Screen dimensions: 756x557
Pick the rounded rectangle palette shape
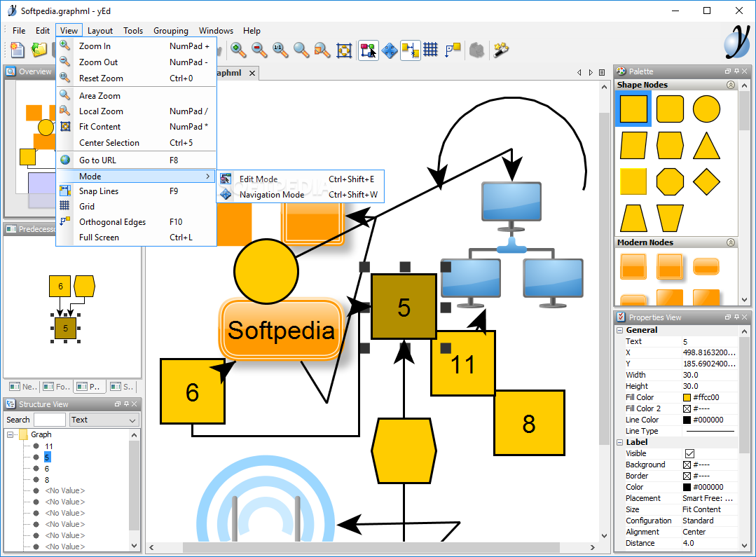[670, 109]
